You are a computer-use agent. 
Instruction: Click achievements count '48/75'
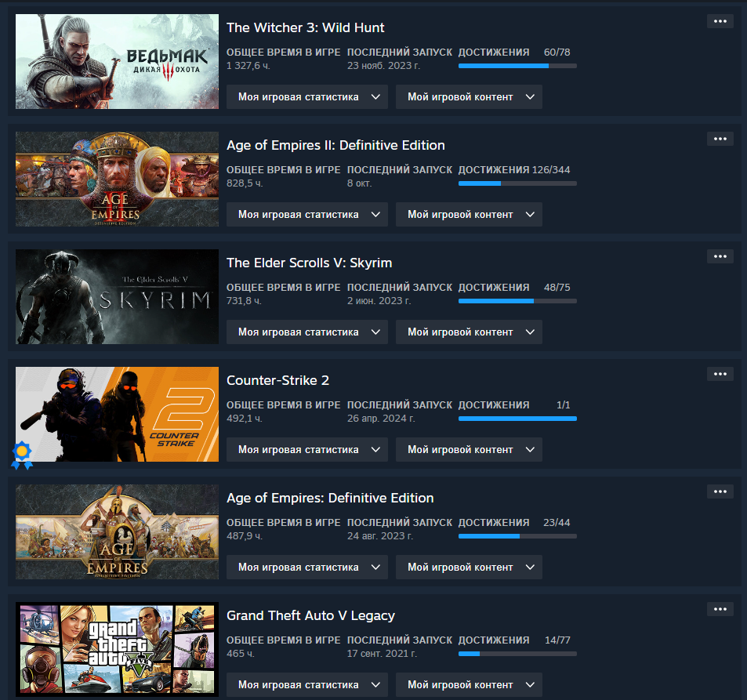(557, 288)
